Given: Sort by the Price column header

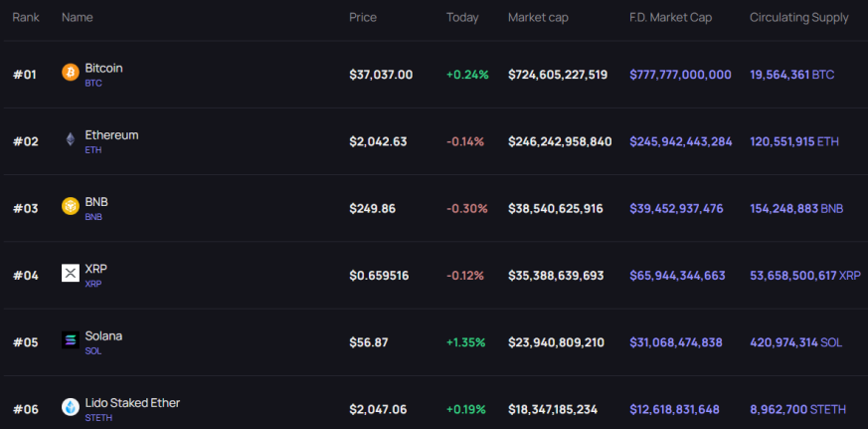Looking at the screenshot, I should click(x=363, y=18).
